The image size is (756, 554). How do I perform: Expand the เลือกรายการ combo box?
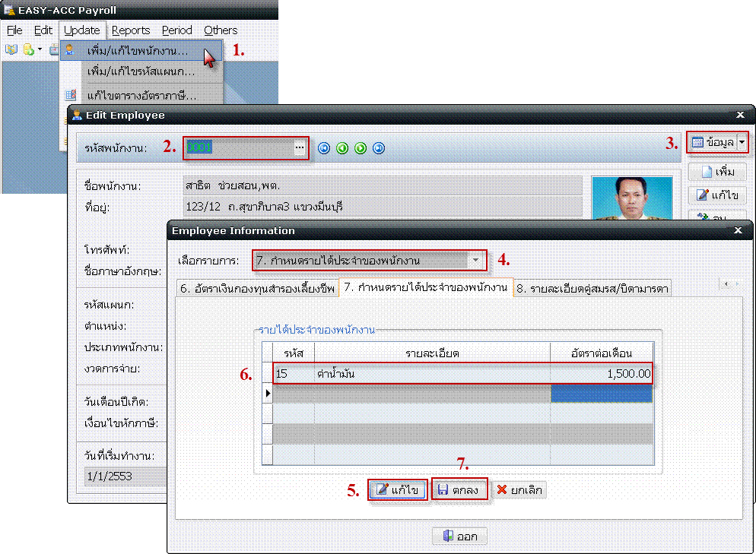(475, 261)
